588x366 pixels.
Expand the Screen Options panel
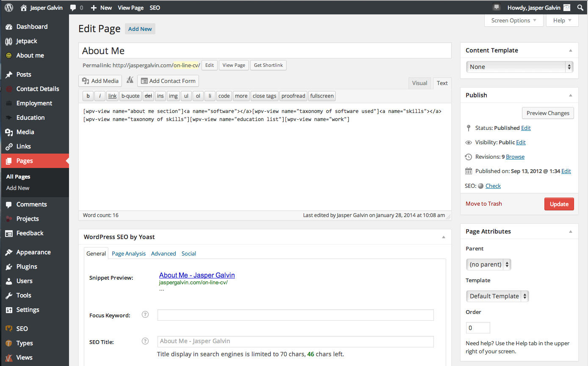click(514, 20)
